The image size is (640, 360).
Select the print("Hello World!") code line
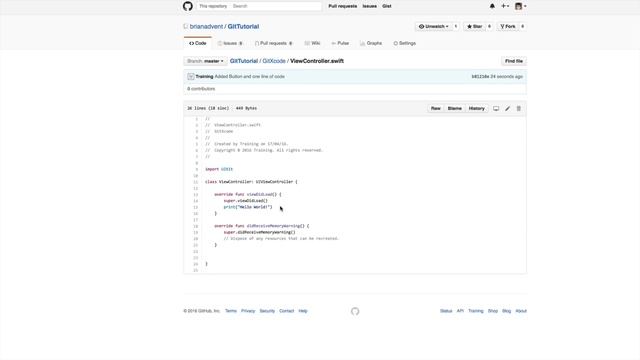pyautogui.click(x=247, y=207)
